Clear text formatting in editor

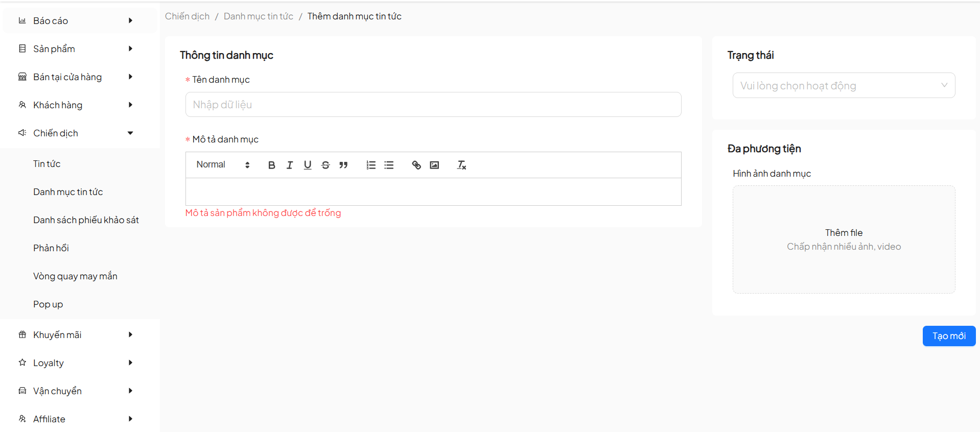tap(461, 165)
